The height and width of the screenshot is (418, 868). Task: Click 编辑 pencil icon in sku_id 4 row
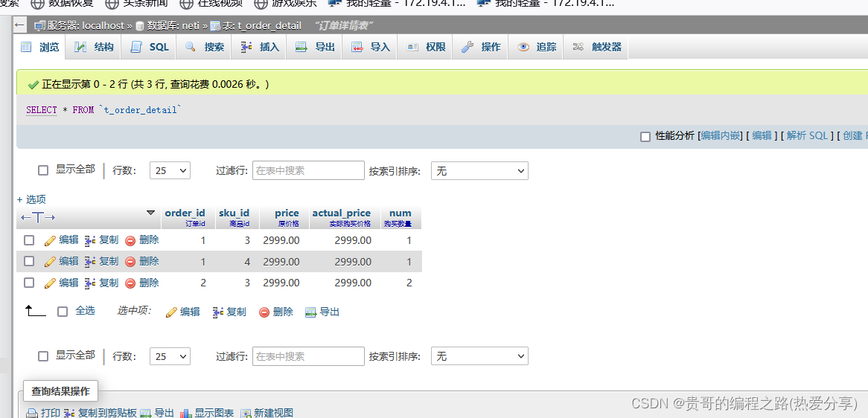coord(50,262)
